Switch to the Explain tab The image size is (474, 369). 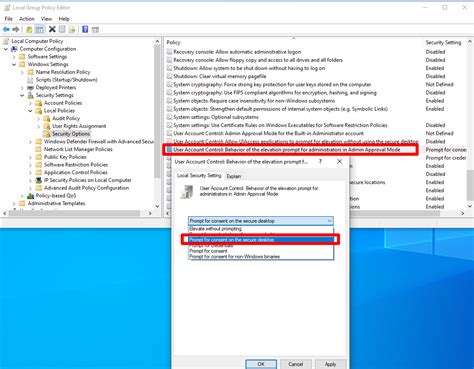[x=234, y=176]
